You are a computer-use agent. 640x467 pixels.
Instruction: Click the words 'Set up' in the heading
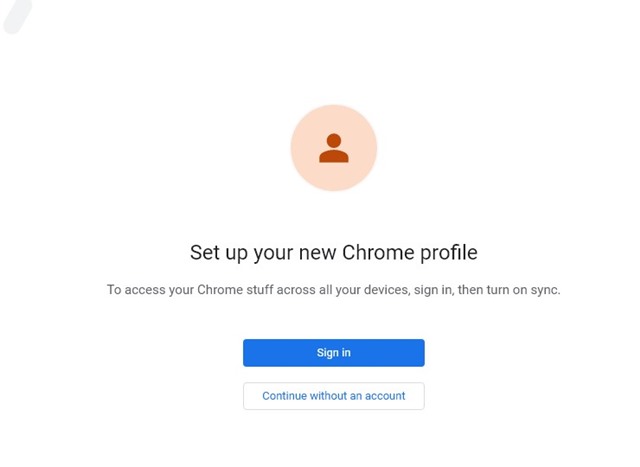click(219, 253)
